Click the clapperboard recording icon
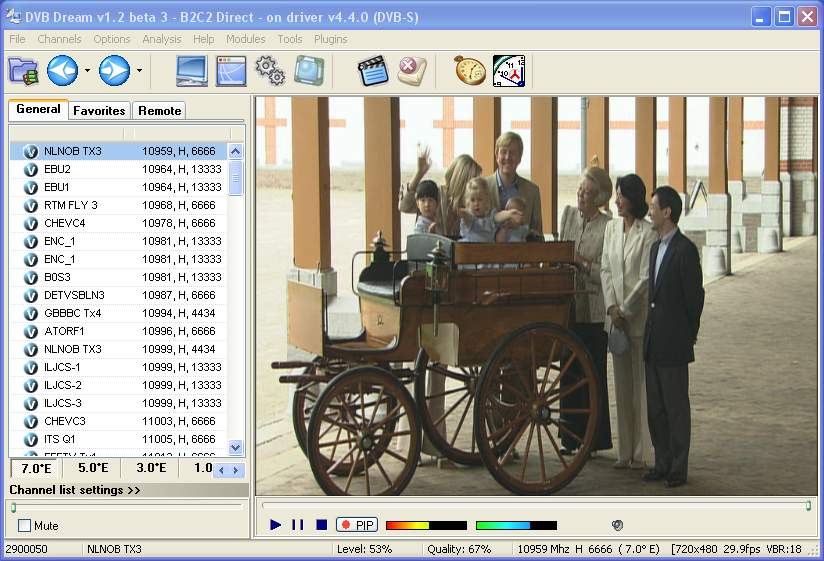Screen dimensions: 824x561 click(373, 71)
